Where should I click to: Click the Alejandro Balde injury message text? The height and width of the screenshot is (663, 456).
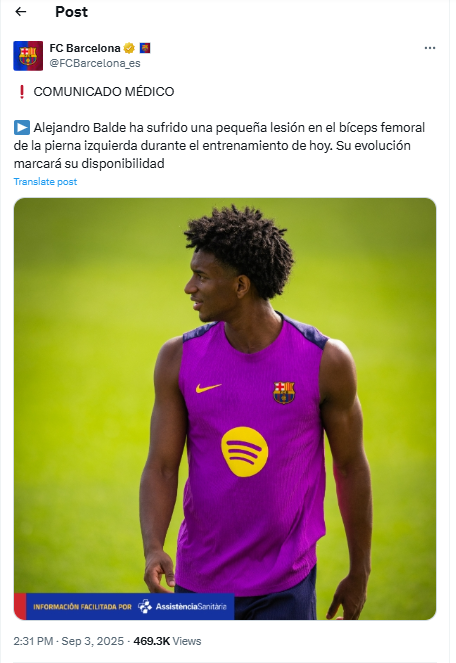(x=219, y=145)
